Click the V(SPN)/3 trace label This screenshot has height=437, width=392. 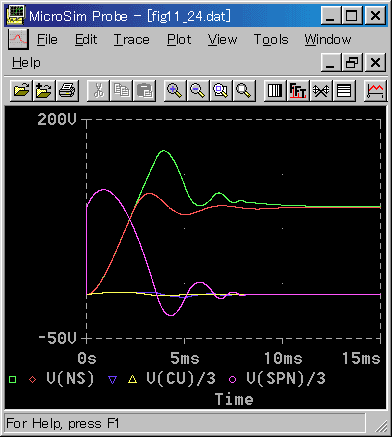pyautogui.click(x=286, y=379)
